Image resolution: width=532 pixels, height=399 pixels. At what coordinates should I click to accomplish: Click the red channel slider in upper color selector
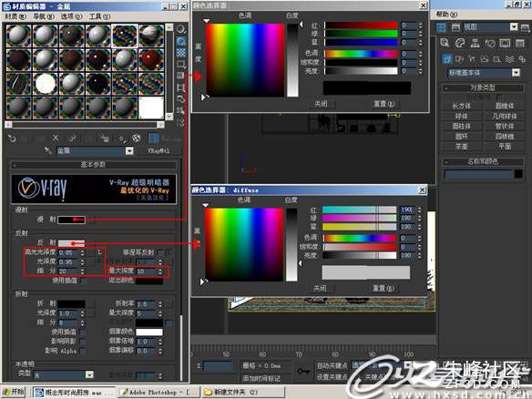coord(361,26)
